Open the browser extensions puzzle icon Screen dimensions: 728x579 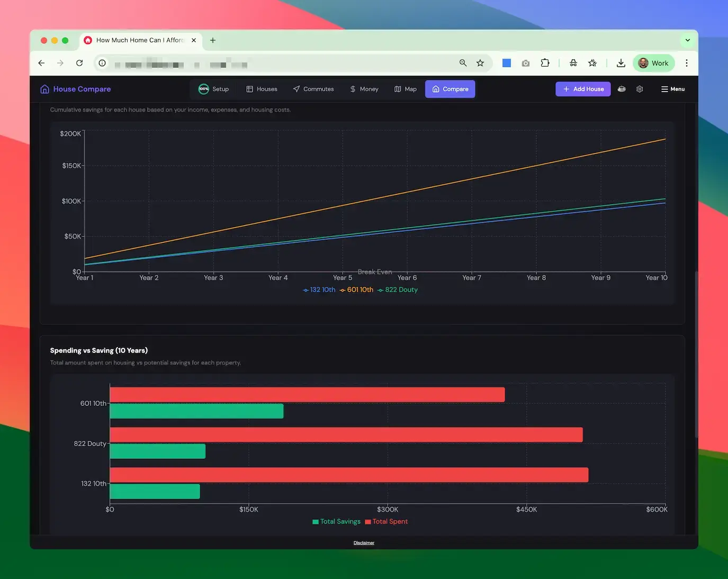point(545,63)
